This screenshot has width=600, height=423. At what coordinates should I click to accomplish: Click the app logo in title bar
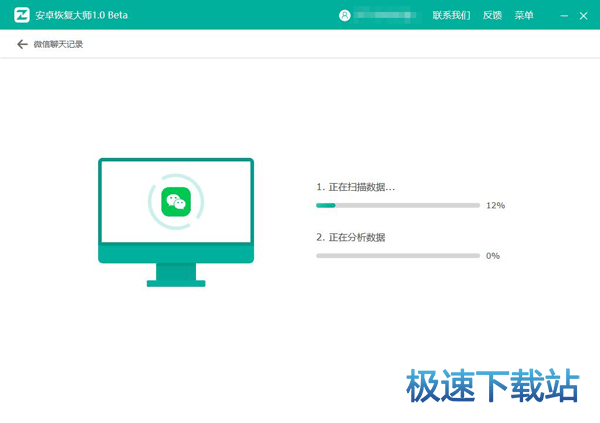pyautogui.click(x=22, y=15)
